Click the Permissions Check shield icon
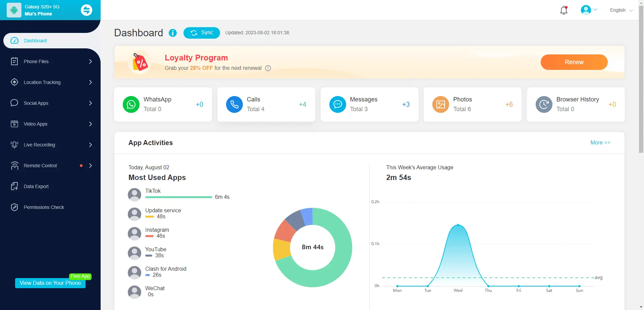 [14, 207]
